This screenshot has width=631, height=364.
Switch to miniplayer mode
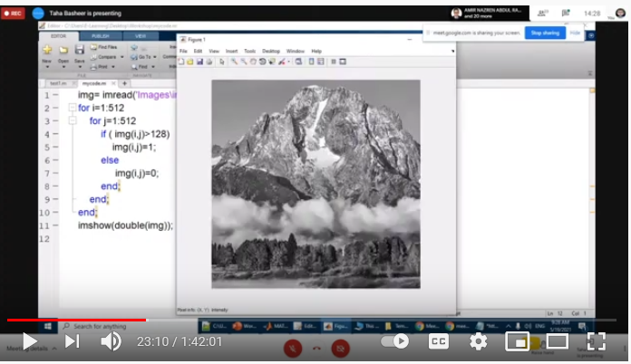[517, 341]
